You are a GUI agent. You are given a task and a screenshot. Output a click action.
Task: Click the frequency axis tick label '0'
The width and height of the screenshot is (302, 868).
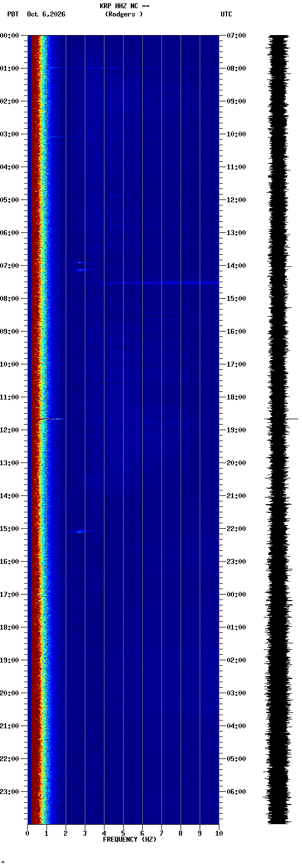pyautogui.click(x=27, y=833)
